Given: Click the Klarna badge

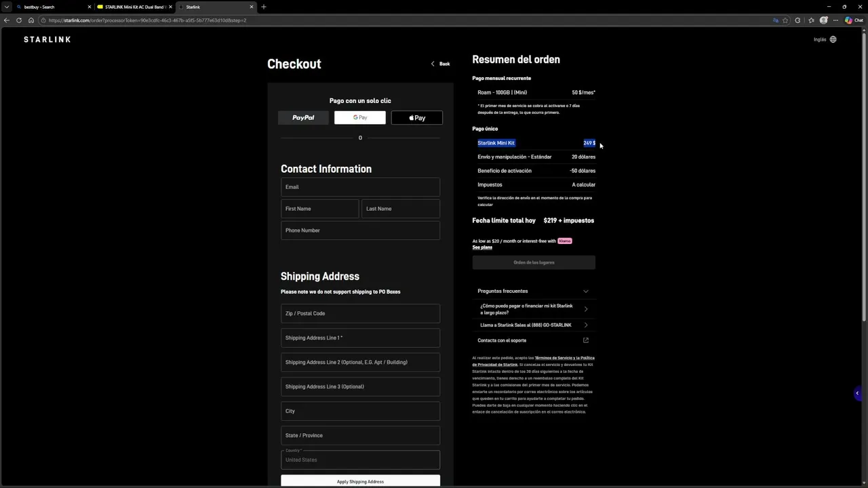Looking at the screenshot, I should 564,241.
